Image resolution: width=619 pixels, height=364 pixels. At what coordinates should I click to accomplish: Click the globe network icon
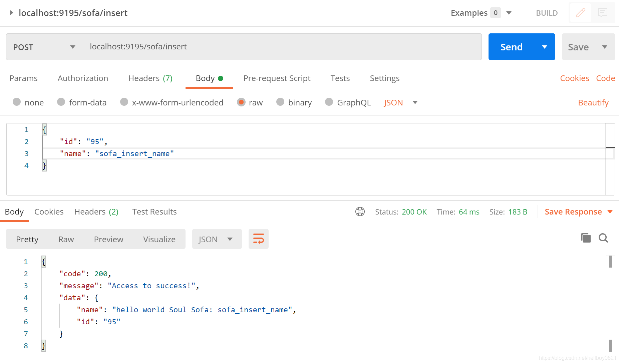pyautogui.click(x=360, y=212)
